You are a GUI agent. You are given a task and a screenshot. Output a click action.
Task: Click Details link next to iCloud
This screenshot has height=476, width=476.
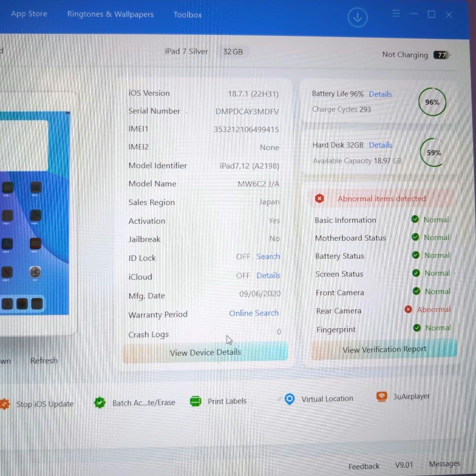(268, 275)
